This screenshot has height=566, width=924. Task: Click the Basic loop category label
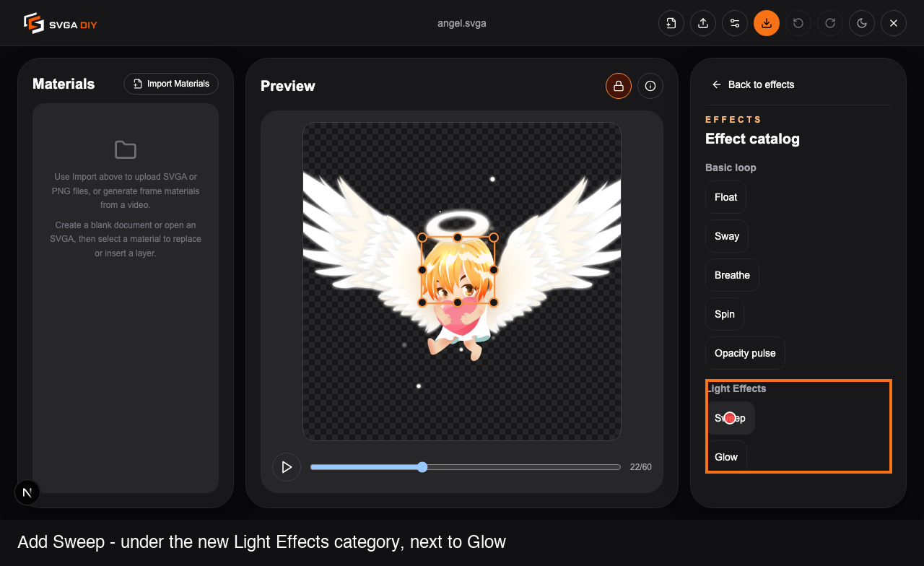pos(731,167)
